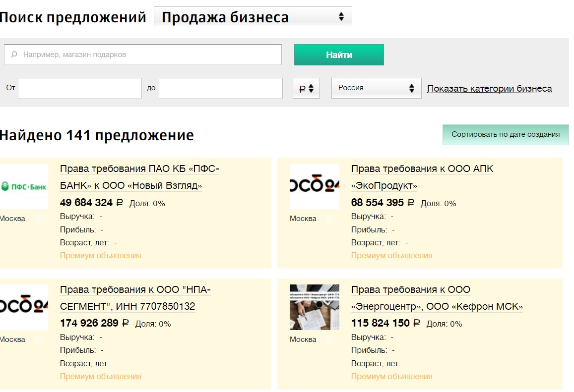
Task: Open the documents photo for Энергоцентр listing
Action: point(315,307)
